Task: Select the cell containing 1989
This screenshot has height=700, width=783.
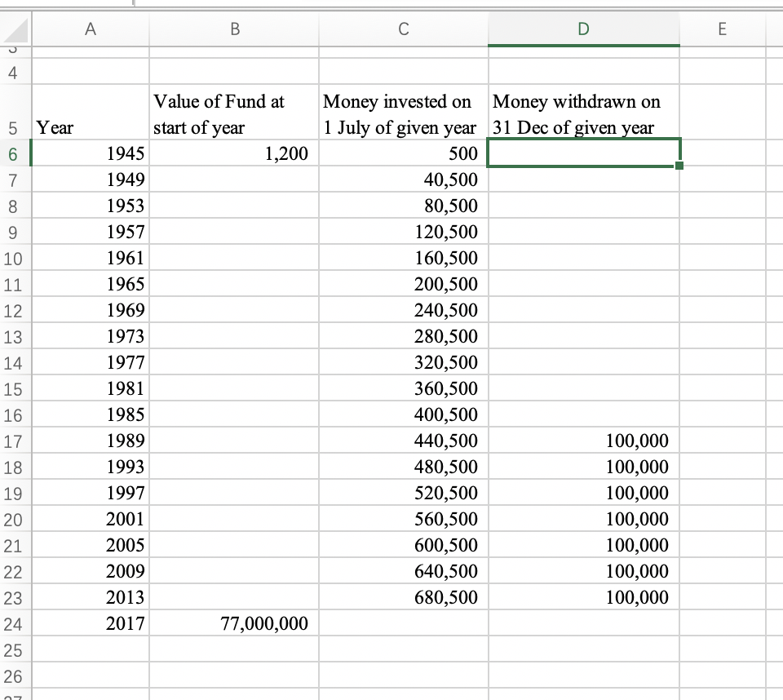Action: [91, 441]
